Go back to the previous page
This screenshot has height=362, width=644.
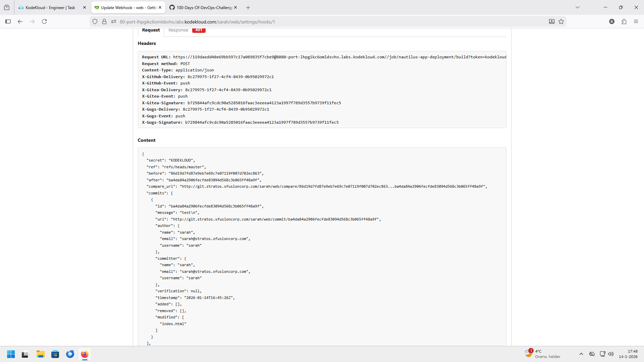pos(20,21)
